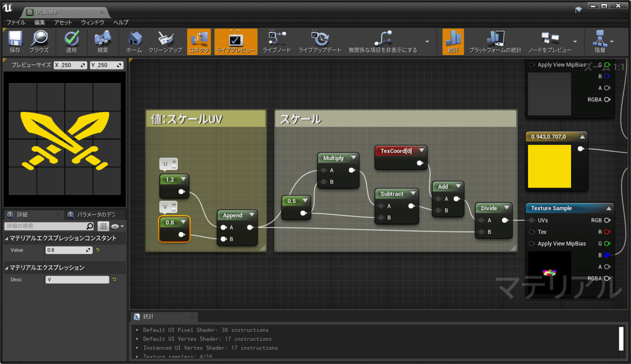Image resolution: width=631 pixels, height=364 pixels.
Task: Collapse the 1.2 constant node arrow
Action: click(x=183, y=179)
